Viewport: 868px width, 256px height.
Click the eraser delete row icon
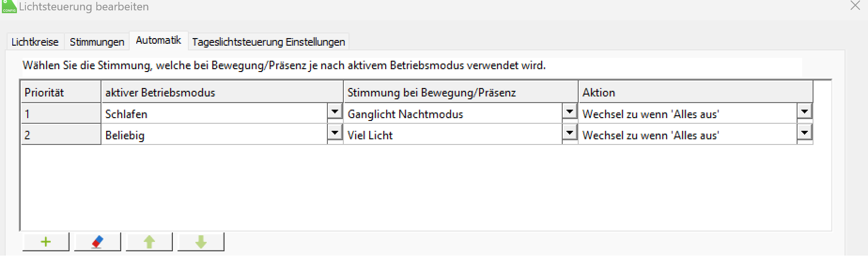pos(97,242)
